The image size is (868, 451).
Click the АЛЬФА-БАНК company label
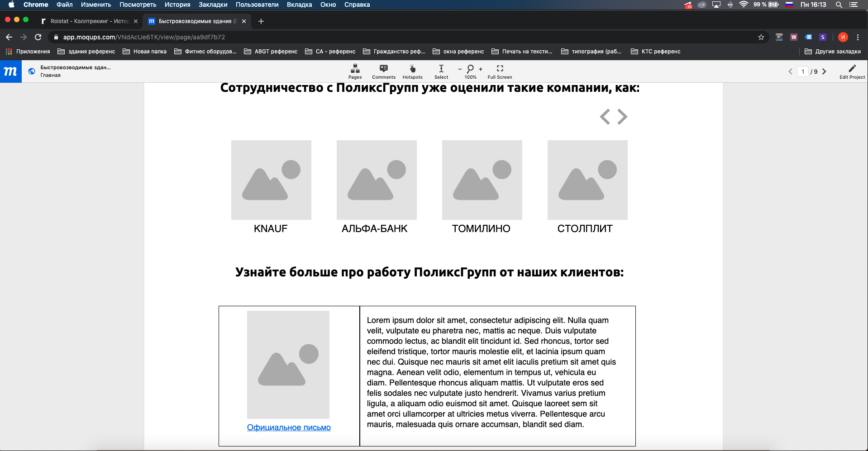pyautogui.click(x=375, y=228)
